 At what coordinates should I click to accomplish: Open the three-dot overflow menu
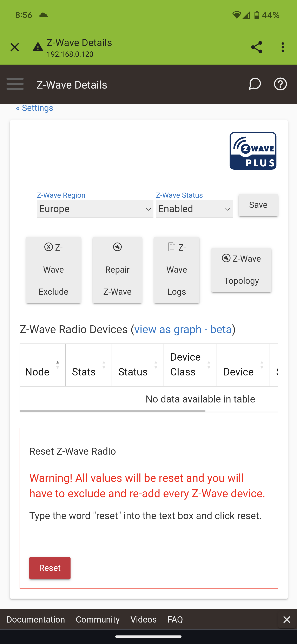point(283,47)
